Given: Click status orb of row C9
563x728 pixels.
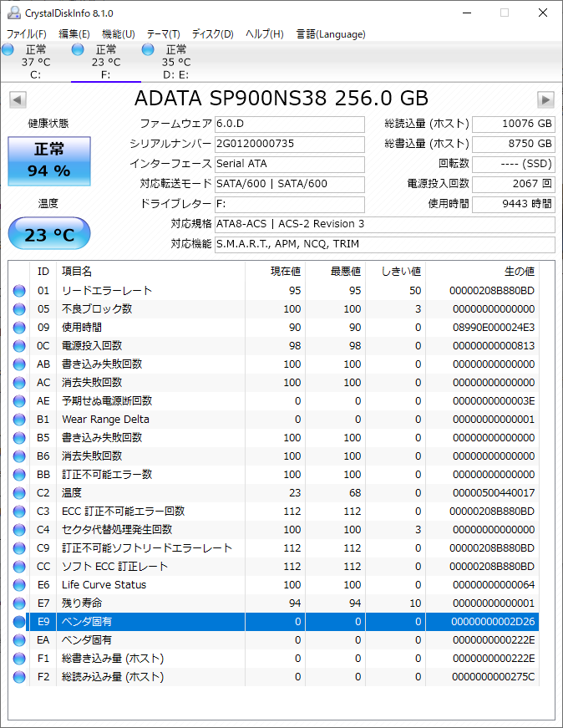Looking at the screenshot, I should tap(19, 548).
